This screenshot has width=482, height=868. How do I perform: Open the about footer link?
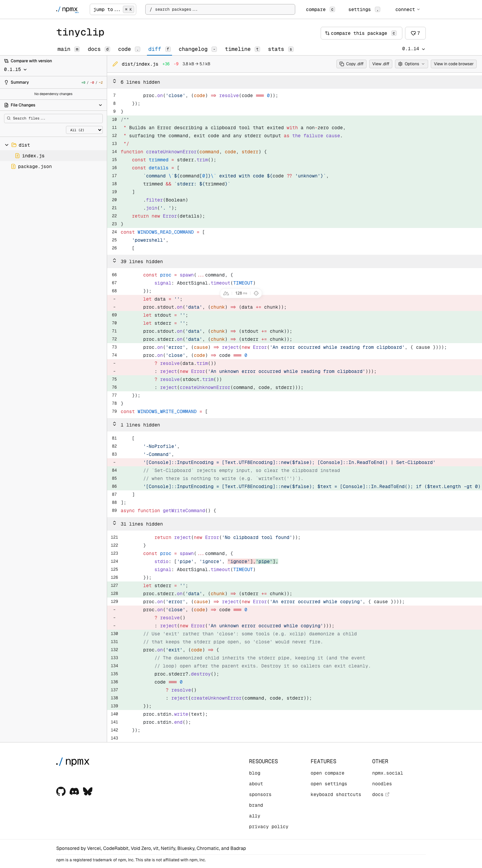[x=256, y=784]
